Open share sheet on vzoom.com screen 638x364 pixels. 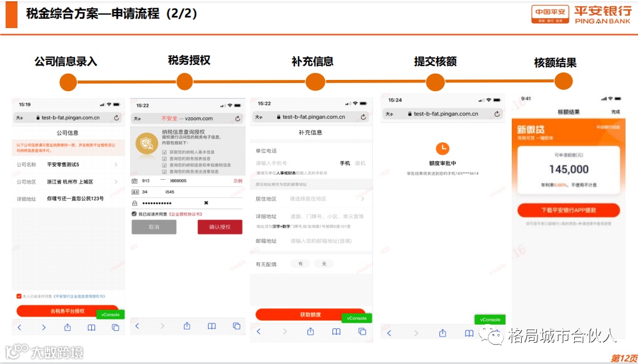pyautogui.click(x=187, y=325)
